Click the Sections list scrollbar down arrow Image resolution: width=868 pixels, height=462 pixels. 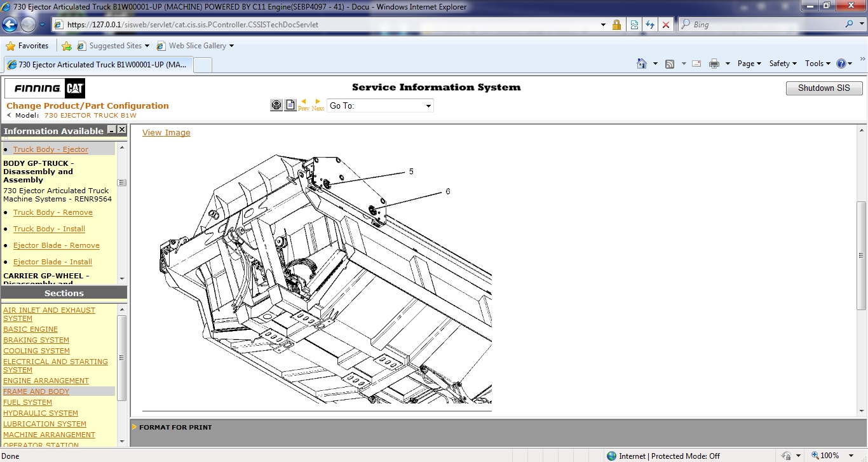[x=122, y=440]
